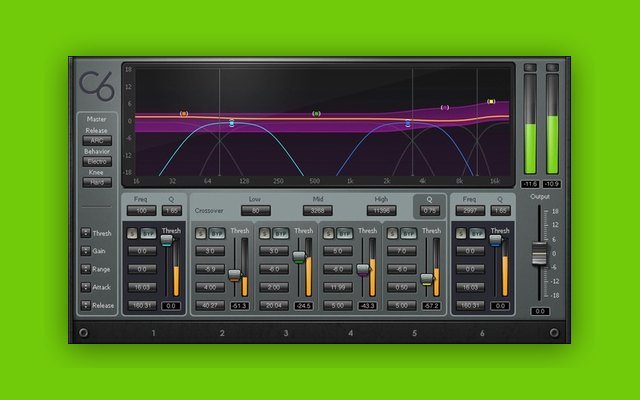Click band 6 threshold fader handle
This screenshot has width=640, height=400.
point(495,240)
